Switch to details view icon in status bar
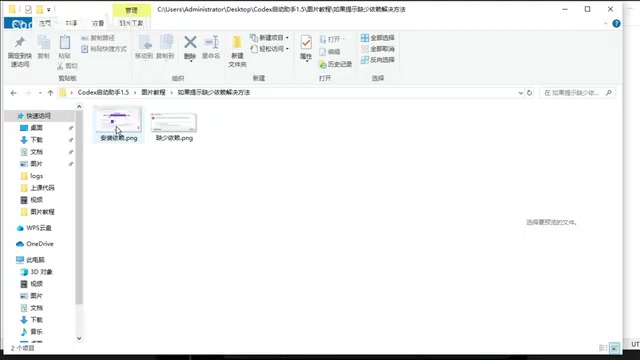The image size is (640, 360). tap(603, 348)
